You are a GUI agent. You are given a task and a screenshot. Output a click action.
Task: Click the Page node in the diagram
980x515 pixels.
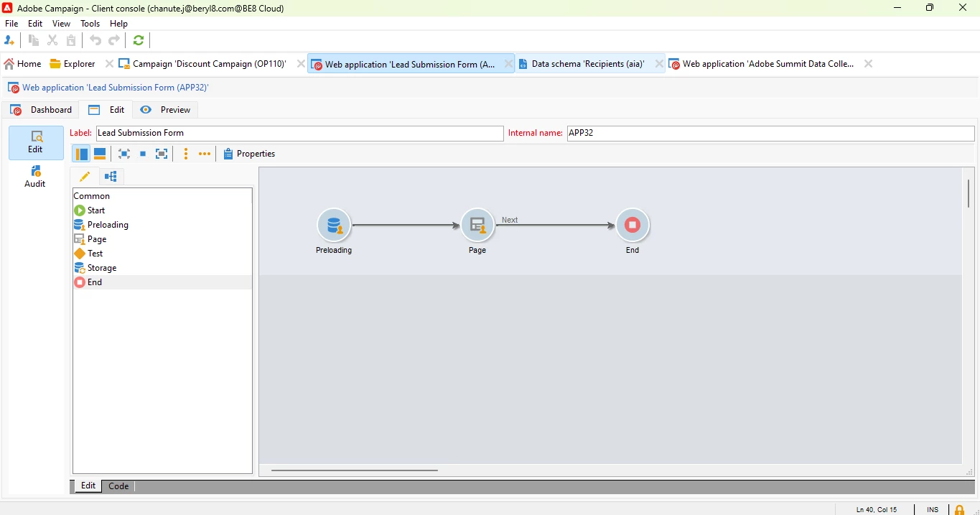pos(478,226)
